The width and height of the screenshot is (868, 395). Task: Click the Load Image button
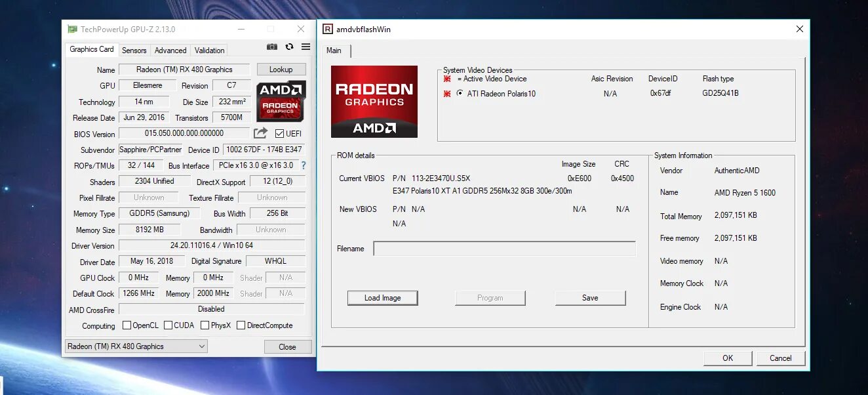(x=382, y=298)
